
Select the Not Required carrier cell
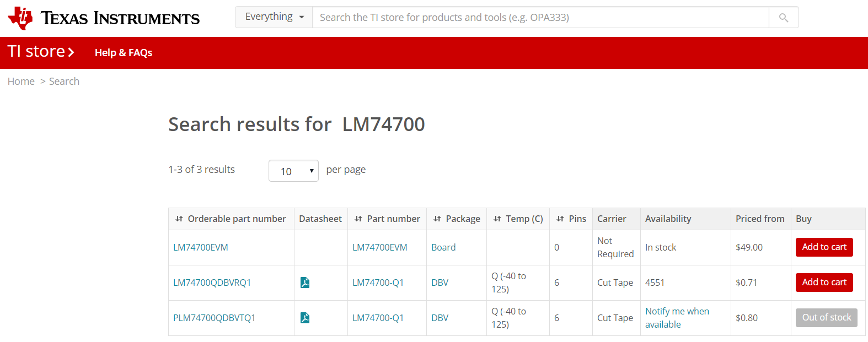[x=615, y=247]
